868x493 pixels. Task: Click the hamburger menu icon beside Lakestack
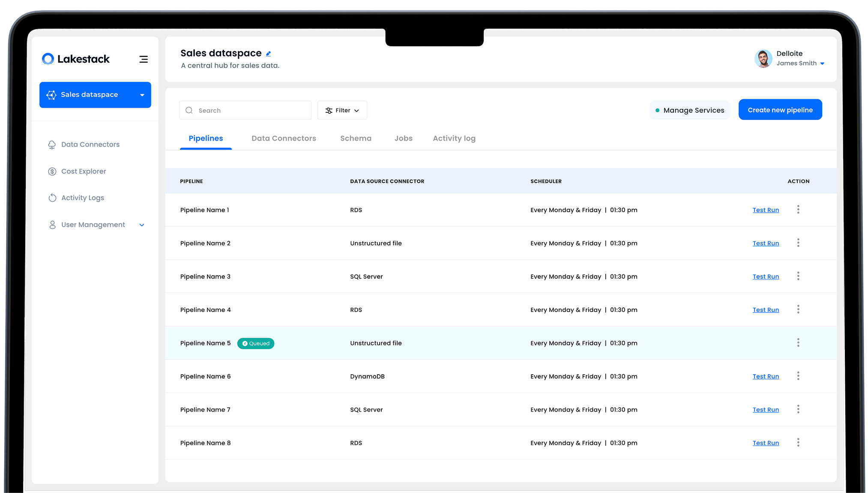[144, 59]
